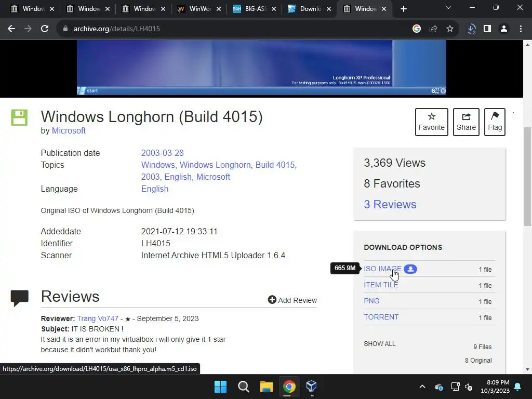Image resolution: width=532 pixels, height=399 pixels.
Task: Close the WinWorld tab
Action: click(x=219, y=9)
